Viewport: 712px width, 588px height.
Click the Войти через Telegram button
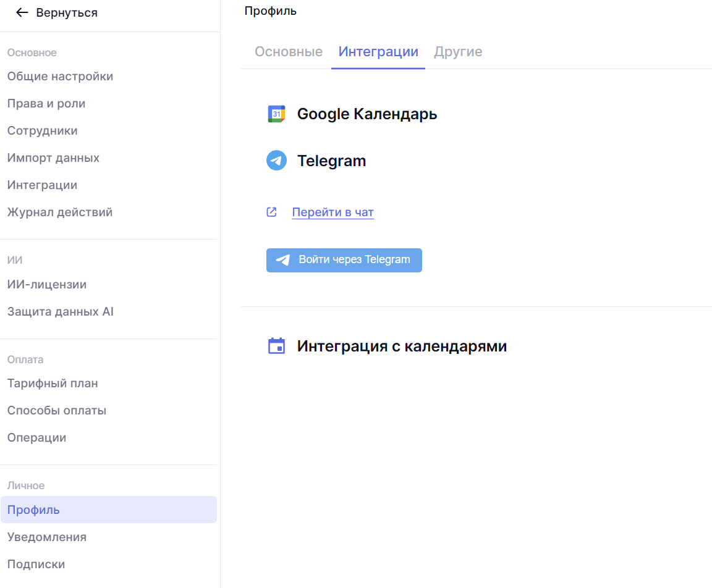pos(344,260)
